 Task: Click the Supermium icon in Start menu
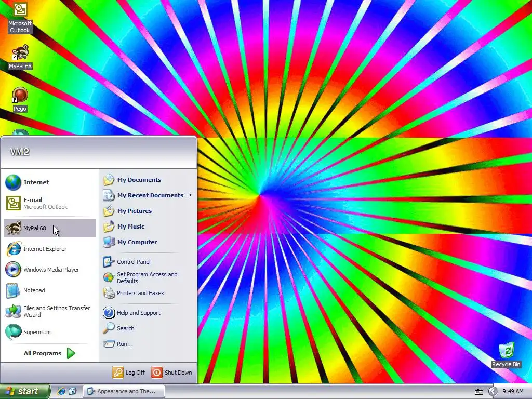coord(13,332)
